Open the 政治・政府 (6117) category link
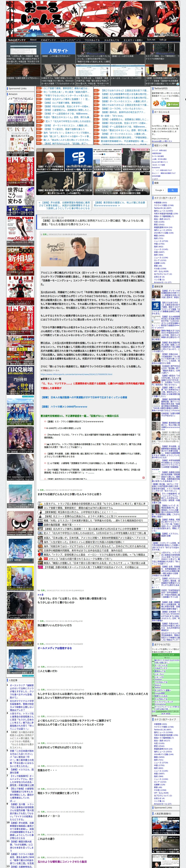Screen dimensions: 186x868 pyautogui.click(x=162, y=219)
